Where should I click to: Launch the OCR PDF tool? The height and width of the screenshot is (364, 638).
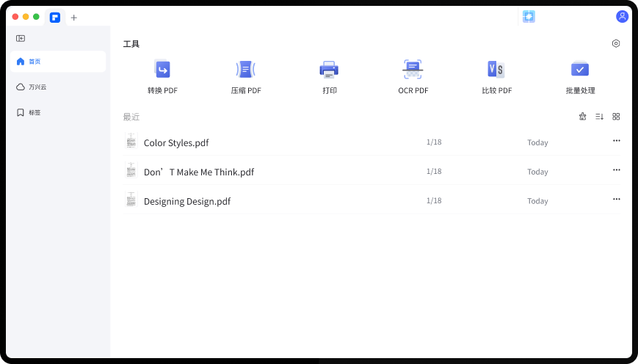[413, 76]
